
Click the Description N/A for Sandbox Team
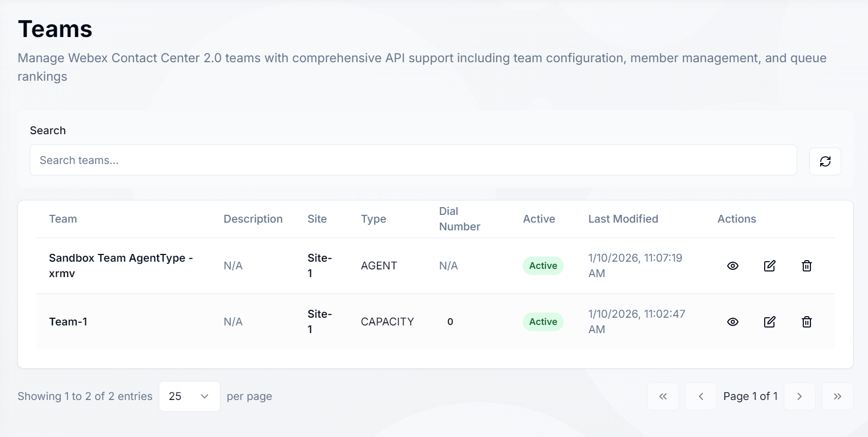pos(233,266)
